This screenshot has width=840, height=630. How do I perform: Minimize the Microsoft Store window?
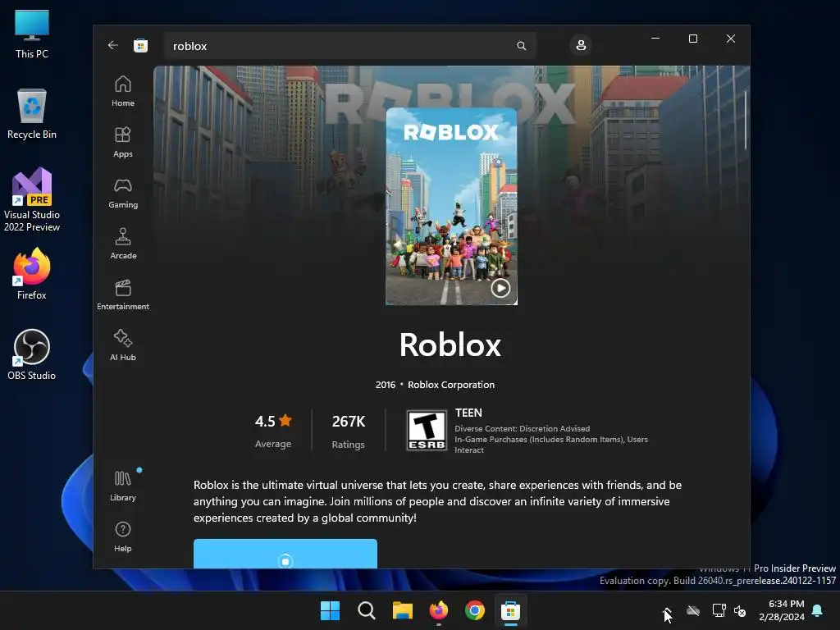(x=655, y=39)
